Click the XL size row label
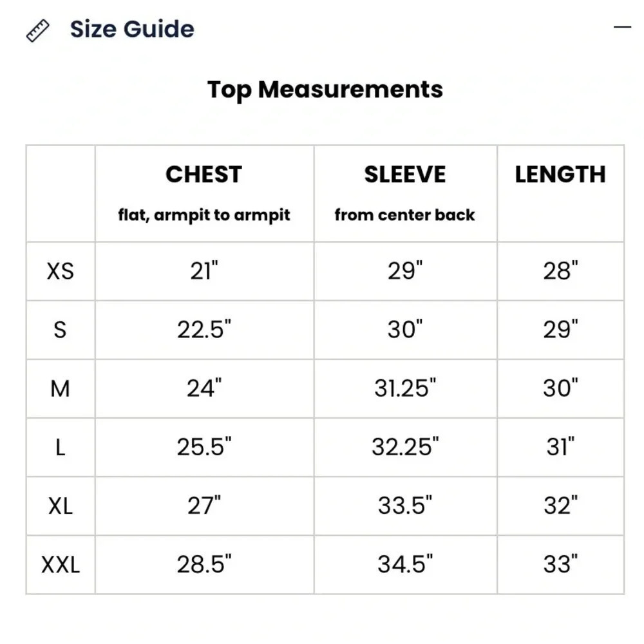Viewport: 644px width, 644px height. pyautogui.click(x=61, y=506)
